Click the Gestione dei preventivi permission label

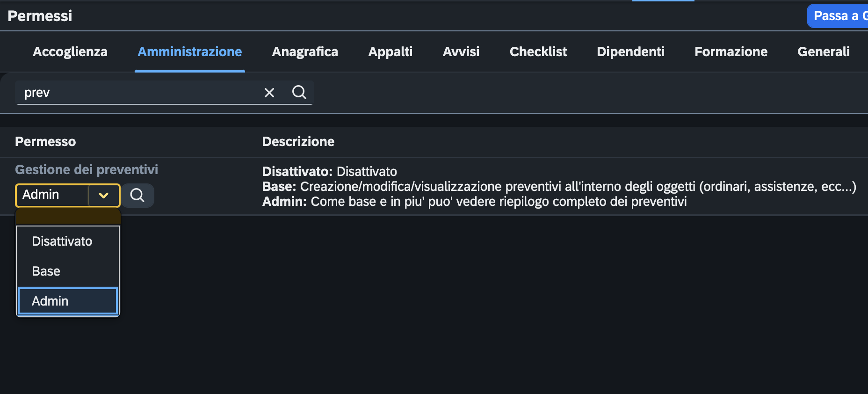point(87,169)
